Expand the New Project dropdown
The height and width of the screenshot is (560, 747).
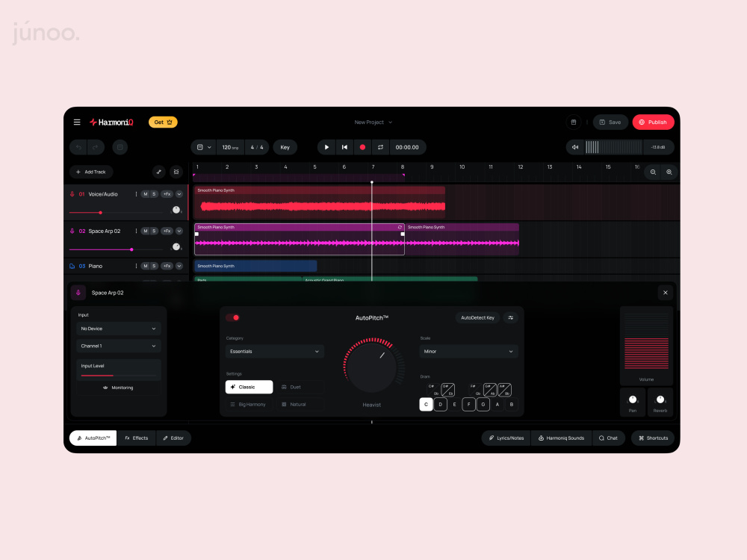[x=373, y=122]
